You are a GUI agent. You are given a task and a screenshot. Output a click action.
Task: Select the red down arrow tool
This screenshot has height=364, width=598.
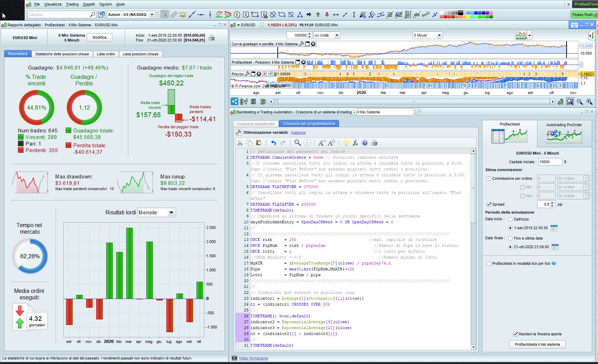click(327, 15)
